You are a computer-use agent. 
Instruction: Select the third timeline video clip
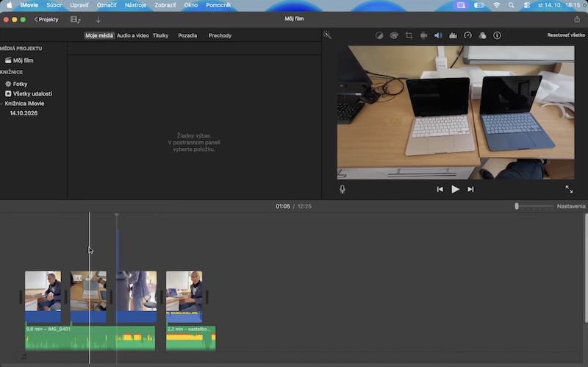[x=136, y=296]
